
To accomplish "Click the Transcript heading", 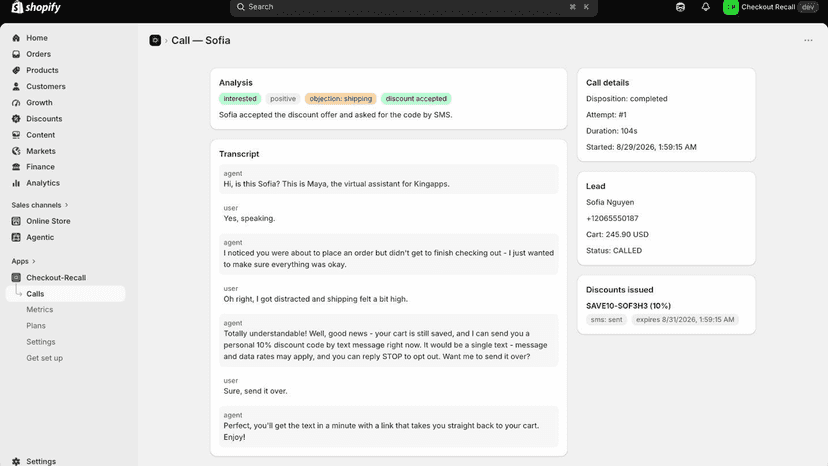I will click(239, 154).
